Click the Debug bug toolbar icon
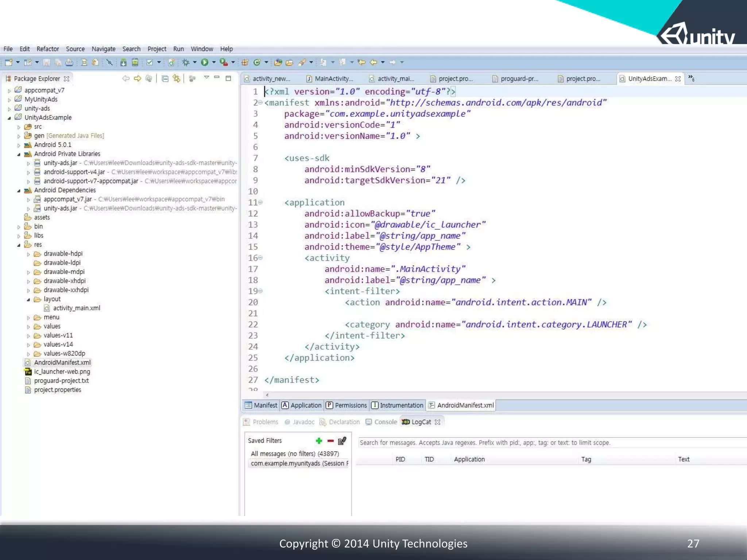Image resolution: width=747 pixels, height=560 pixels. (x=186, y=62)
